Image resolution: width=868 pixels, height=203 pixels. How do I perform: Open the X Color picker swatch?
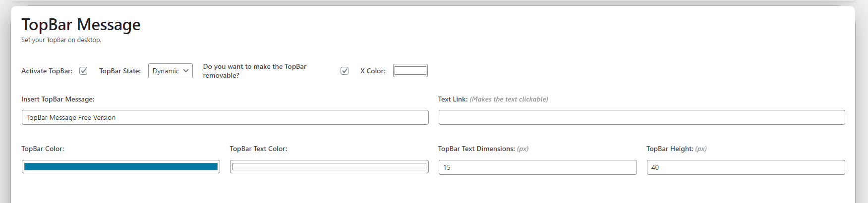click(410, 71)
